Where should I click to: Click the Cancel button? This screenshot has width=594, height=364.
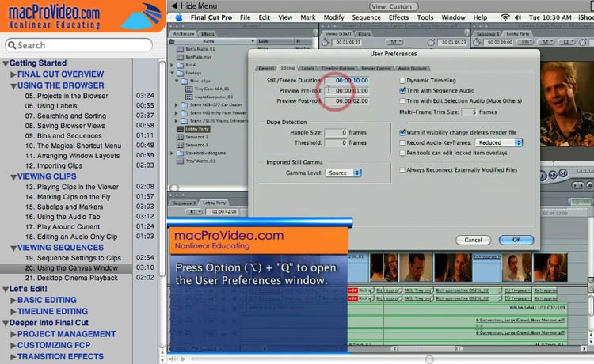473,240
